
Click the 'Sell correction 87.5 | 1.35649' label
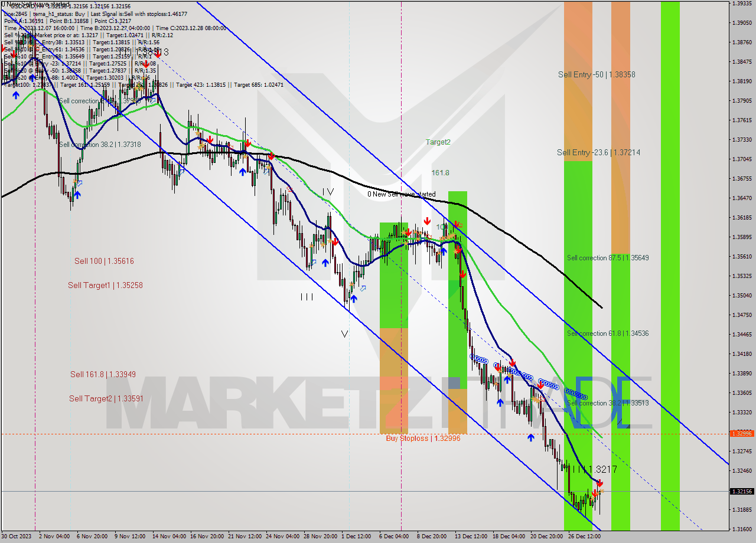(608, 258)
